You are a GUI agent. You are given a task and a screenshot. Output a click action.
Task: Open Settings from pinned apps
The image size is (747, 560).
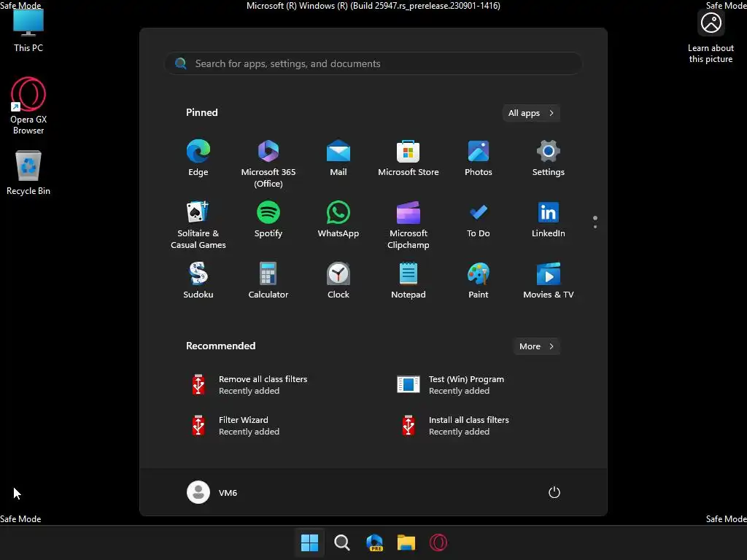point(549,158)
